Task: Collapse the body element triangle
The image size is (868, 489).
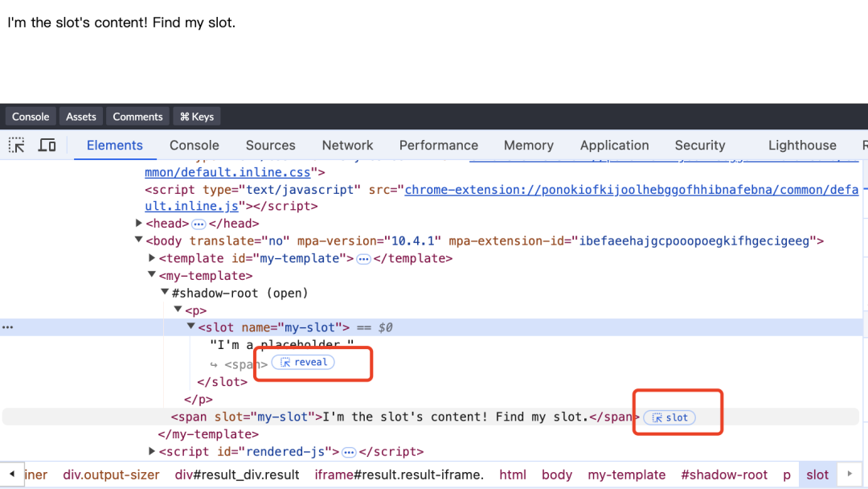Action: (x=138, y=240)
